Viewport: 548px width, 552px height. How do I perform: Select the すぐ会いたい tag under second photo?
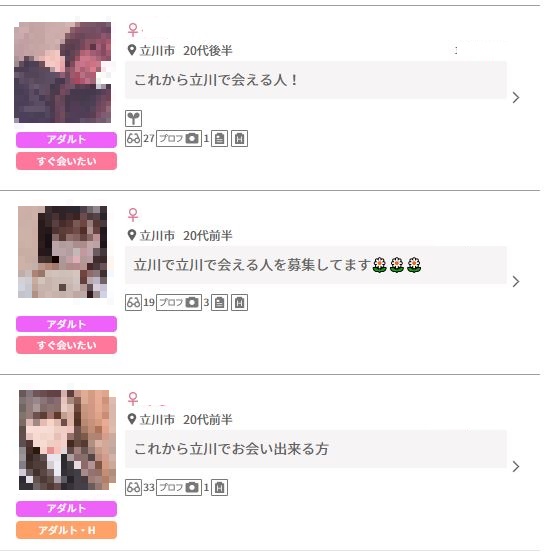click(x=67, y=345)
